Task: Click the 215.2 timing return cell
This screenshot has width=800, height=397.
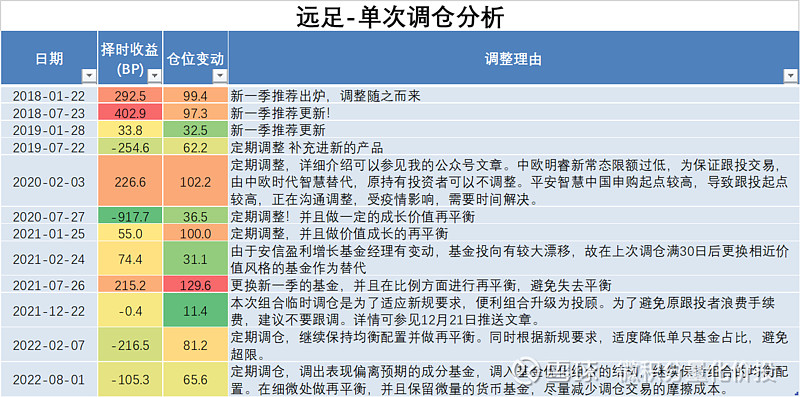Action: pyautogui.click(x=130, y=284)
